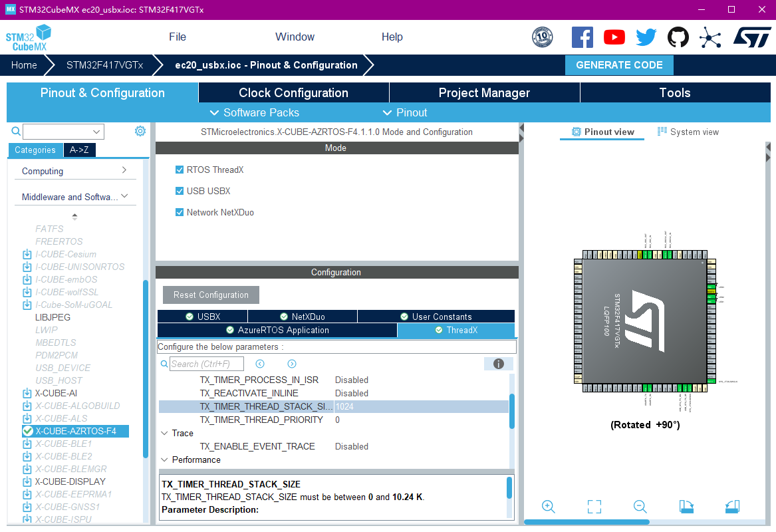Screen dimensions: 776x532
Task: Open the GitHub icon link
Action: [x=678, y=37]
